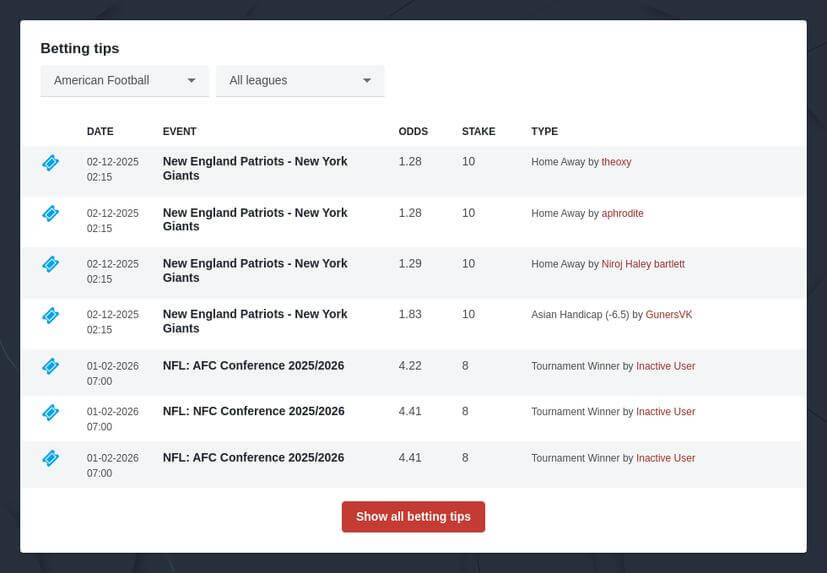Open Patriots - Giants event tipped by theoxy

[x=255, y=168]
